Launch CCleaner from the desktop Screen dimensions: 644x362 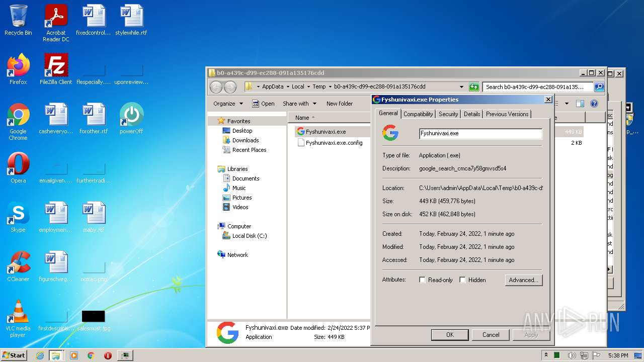point(18,266)
